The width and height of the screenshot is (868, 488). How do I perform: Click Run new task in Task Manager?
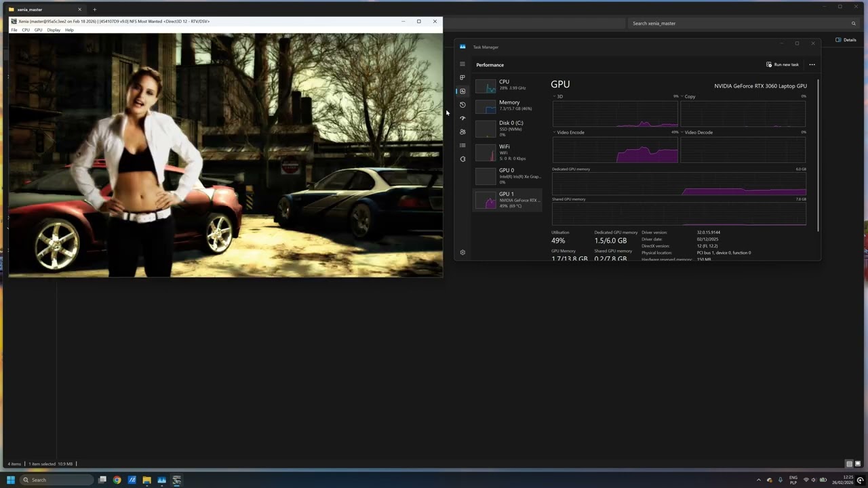pos(782,65)
